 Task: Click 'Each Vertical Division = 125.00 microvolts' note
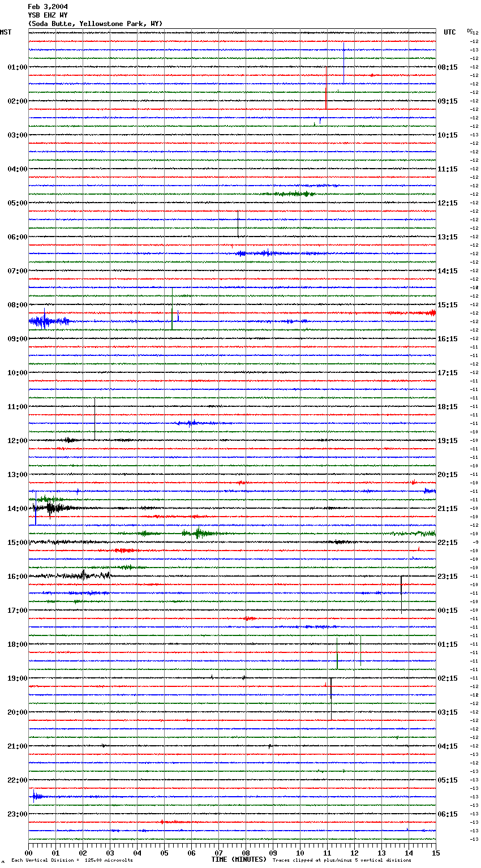(72, 861)
